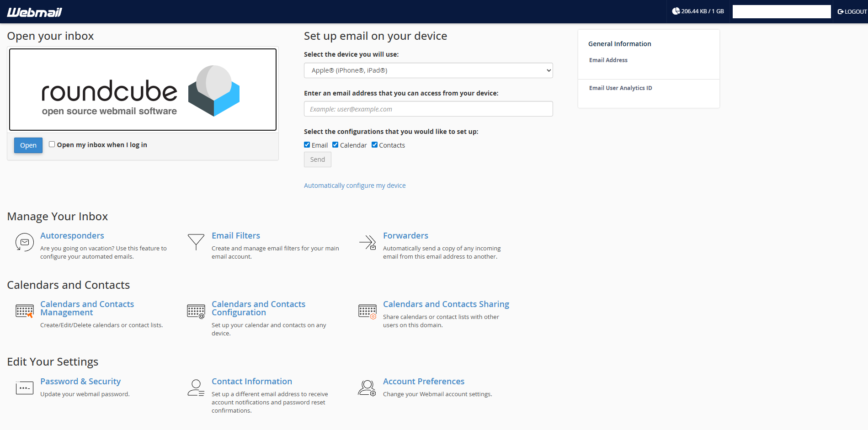Screen dimensions: 868x430
Task: Focus the email address input field
Action: (428, 109)
